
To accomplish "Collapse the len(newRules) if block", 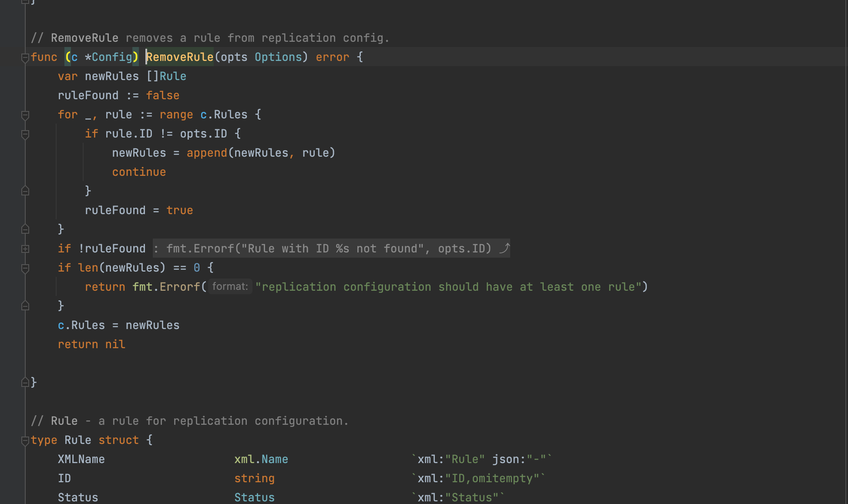I will [x=25, y=268].
